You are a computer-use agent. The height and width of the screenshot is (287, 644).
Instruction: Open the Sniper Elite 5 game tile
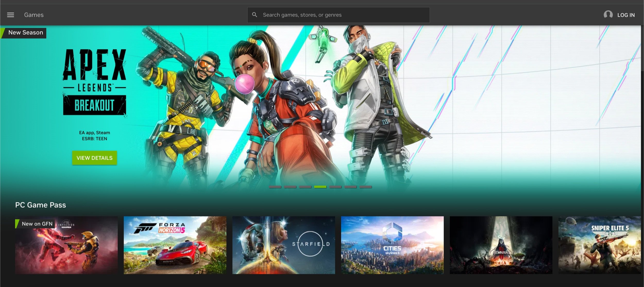599,245
